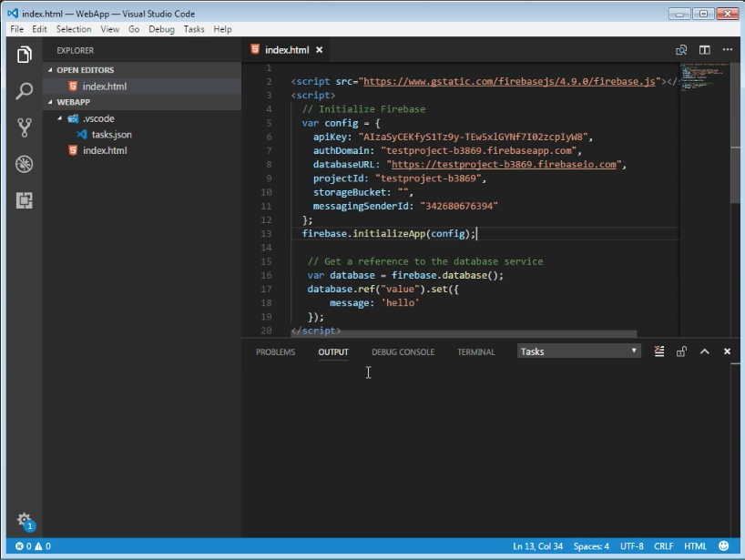Switch to the Problems panel tab
The height and width of the screenshot is (560, 745).
[276, 352]
